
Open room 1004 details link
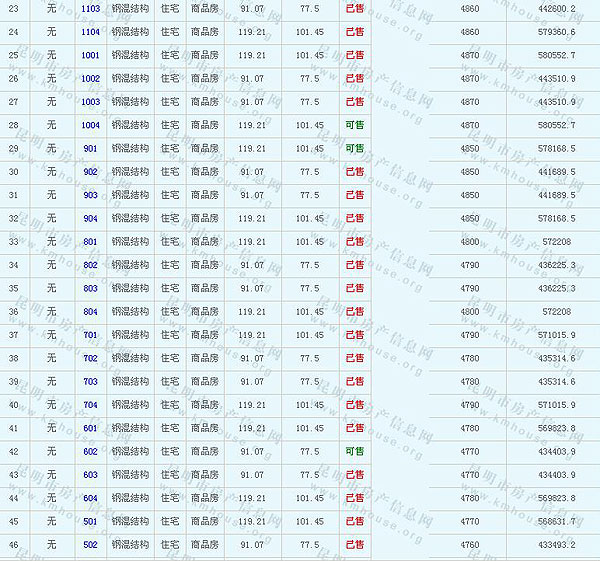point(90,125)
